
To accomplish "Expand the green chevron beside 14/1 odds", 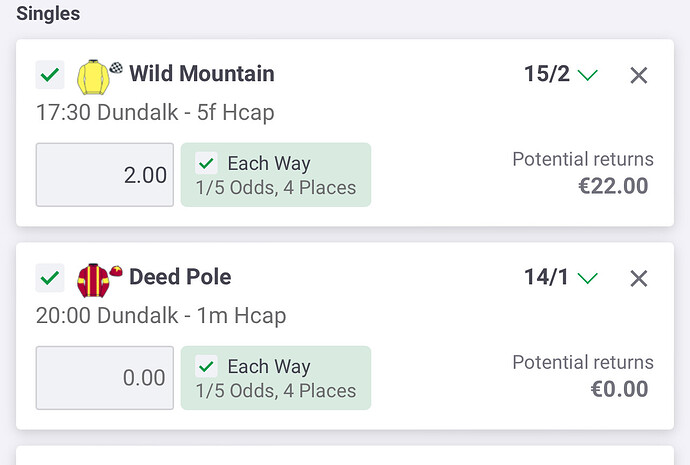I will click(588, 278).
